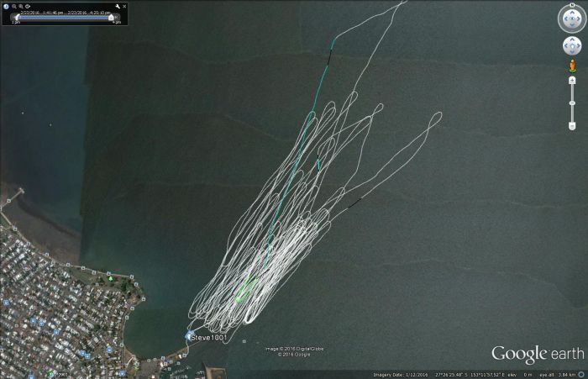Click the time-toggle icon in time slider toolbar
Viewport: 588px width, 379px height.
tap(28, 6)
